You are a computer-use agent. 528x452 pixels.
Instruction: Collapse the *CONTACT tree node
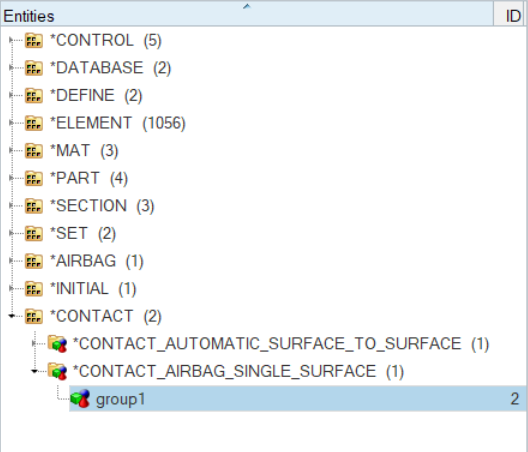tap(11, 316)
